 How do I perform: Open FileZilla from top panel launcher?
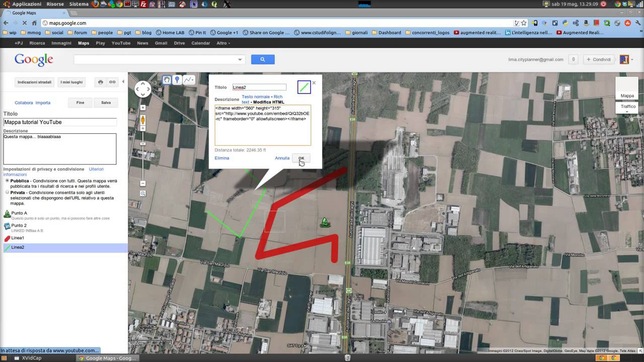[x=143, y=4]
